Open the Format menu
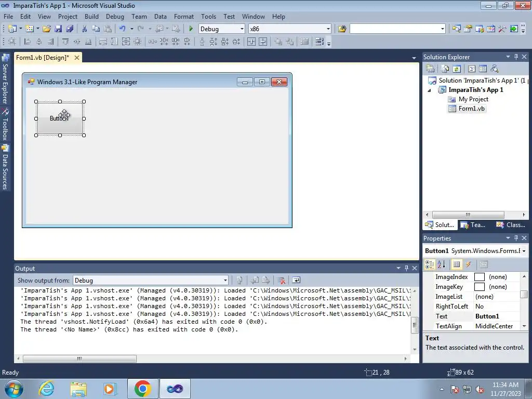 point(184,16)
